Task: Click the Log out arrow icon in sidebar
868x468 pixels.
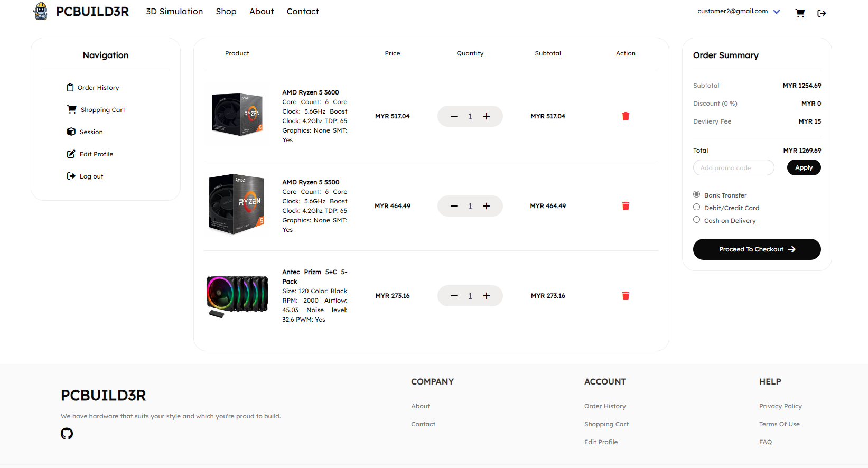Action: [x=71, y=176]
